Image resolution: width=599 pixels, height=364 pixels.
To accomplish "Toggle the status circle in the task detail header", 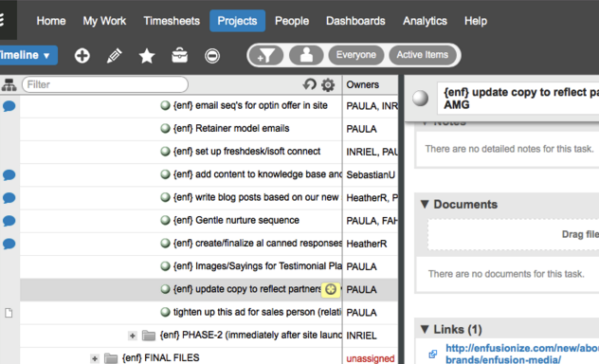I will click(420, 99).
